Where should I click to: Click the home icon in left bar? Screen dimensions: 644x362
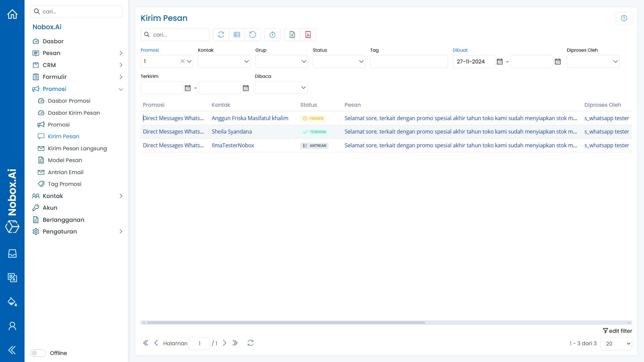tap(12, 14)
